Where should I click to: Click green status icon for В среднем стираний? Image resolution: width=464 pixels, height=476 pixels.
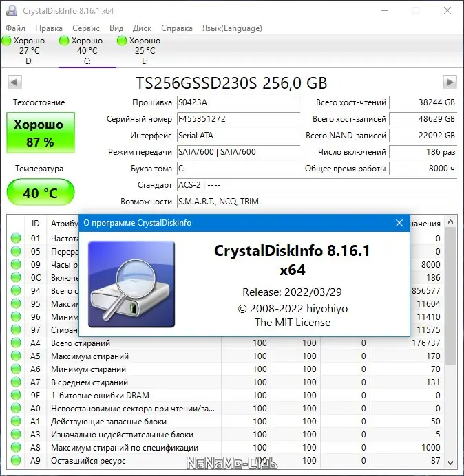pyautogui.click(x=16, y=382)
